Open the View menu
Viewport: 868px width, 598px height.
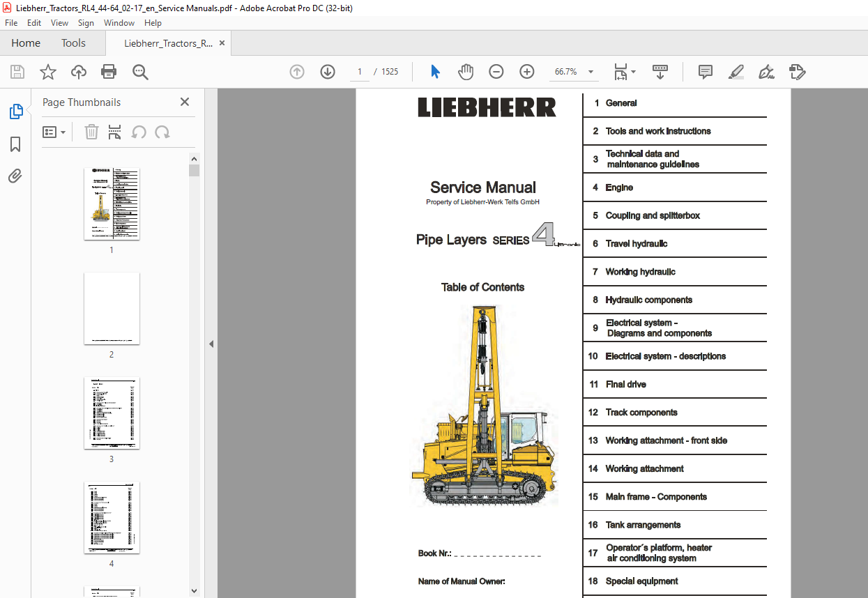(60, 23)
